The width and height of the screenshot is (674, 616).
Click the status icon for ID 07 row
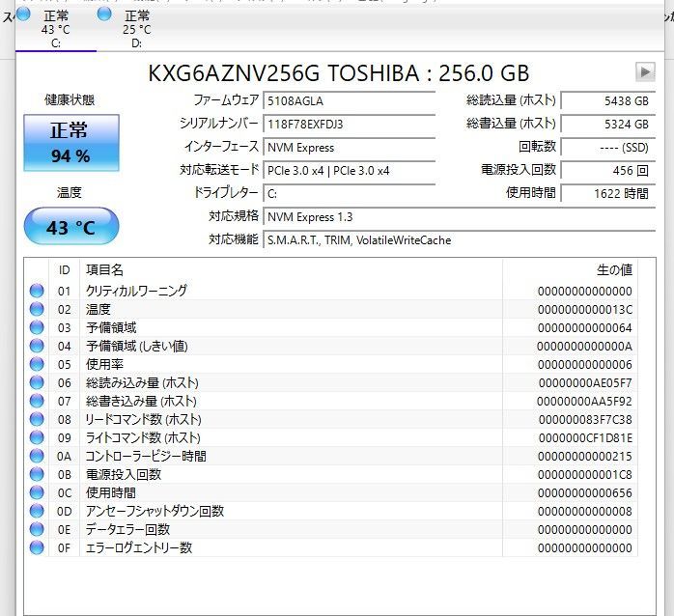point(37,401)
